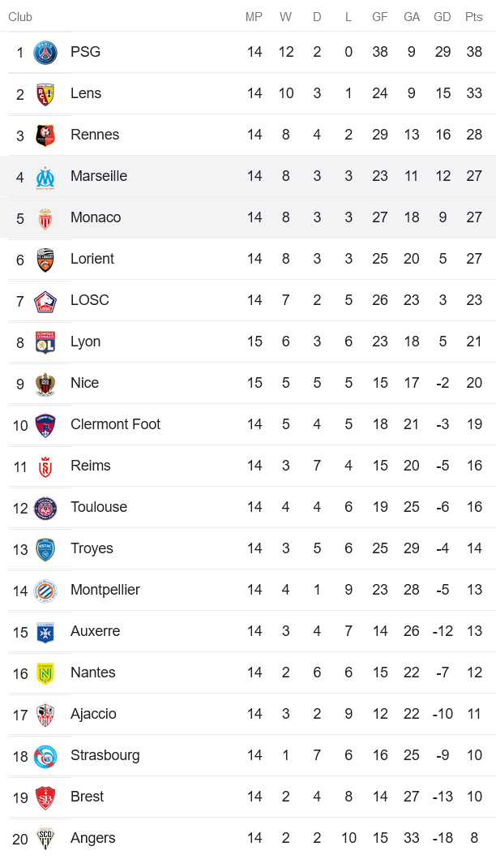Click the GD column header
The height and width of the screenshot is (868, 496).
[x=443, y=17]
